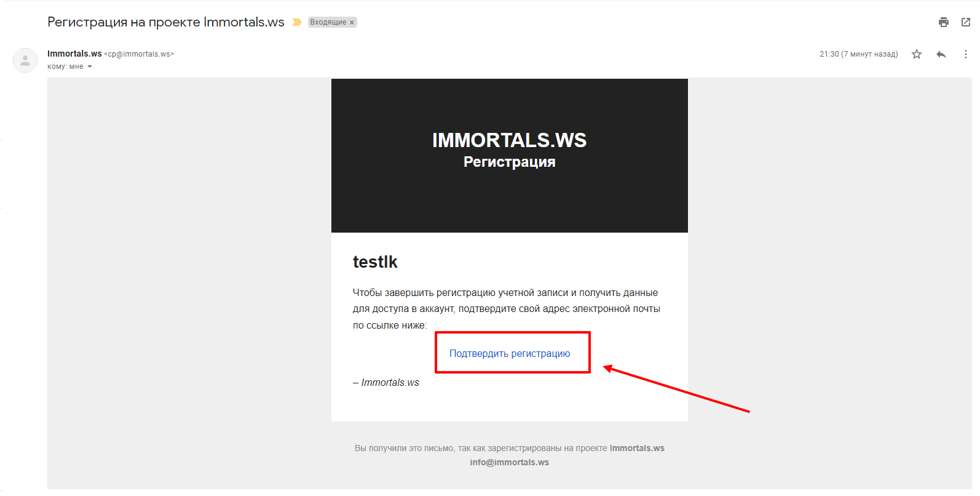The height and width of the screenshot is (496, 980).
Task: Click the email subject title
Action: pyautogui.click(x=166, y=22)
